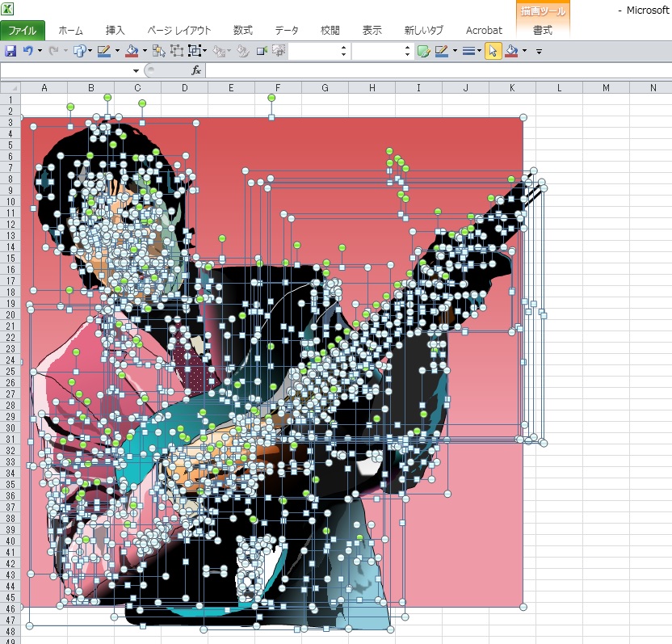This screenshot has width=672, height=644.
Task: Switch to the 数式 ribbon tab
Action: (x=242, y=31)
